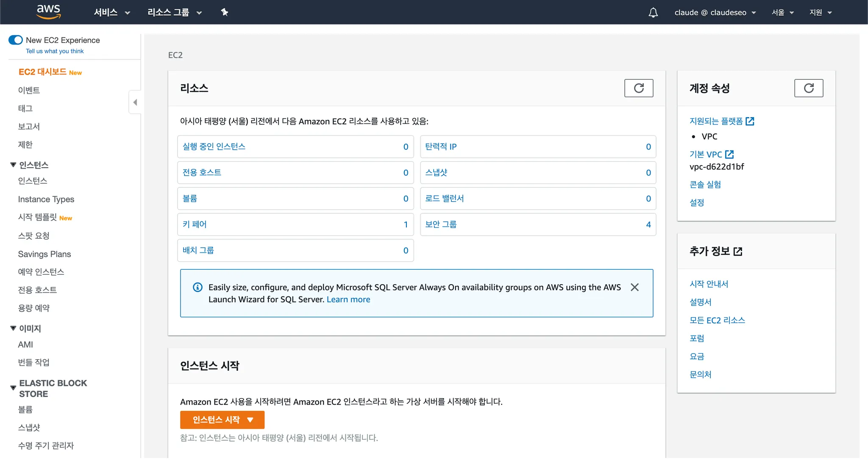The width and height of the screenshot is (868, 461).
Task: Open the 서울 region dropdown
Action: [x=782, y=12]
